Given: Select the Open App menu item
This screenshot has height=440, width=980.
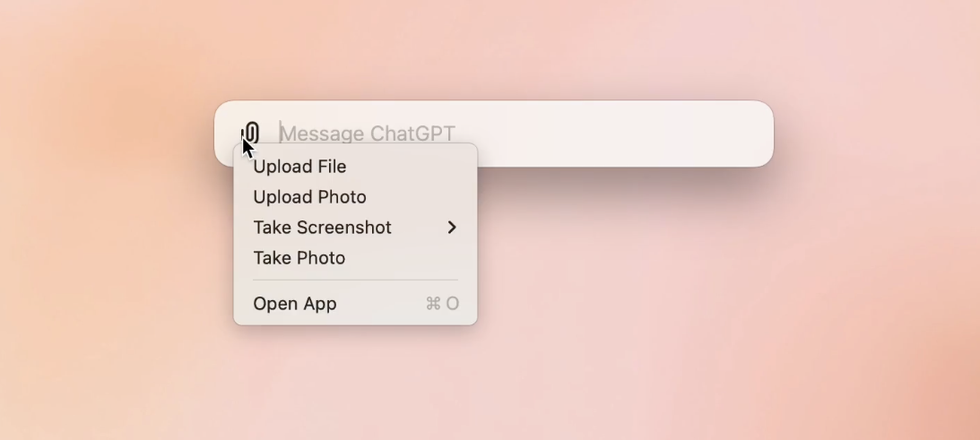Looking at the screenshot, I should pyautogui.click(x=295, y=304).
